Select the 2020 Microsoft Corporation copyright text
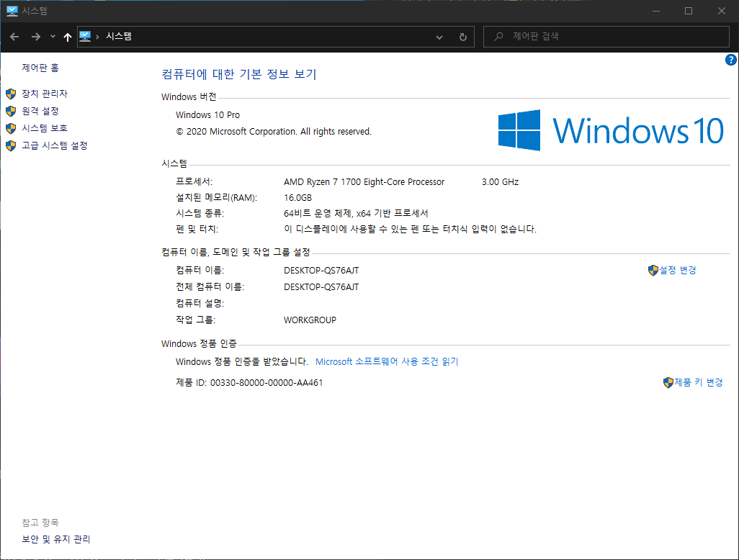The height and width of the screenshot is (560, 739). click(x=274, y=132)
